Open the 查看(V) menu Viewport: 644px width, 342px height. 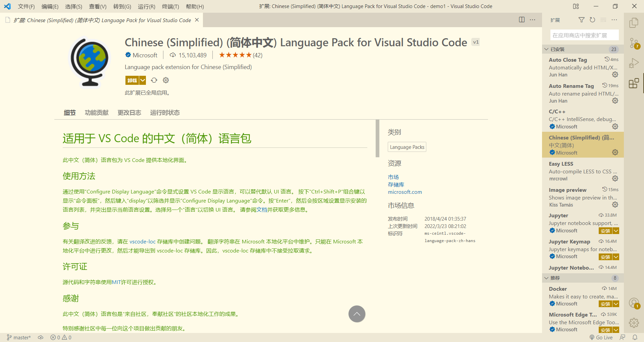coord(98,6)
